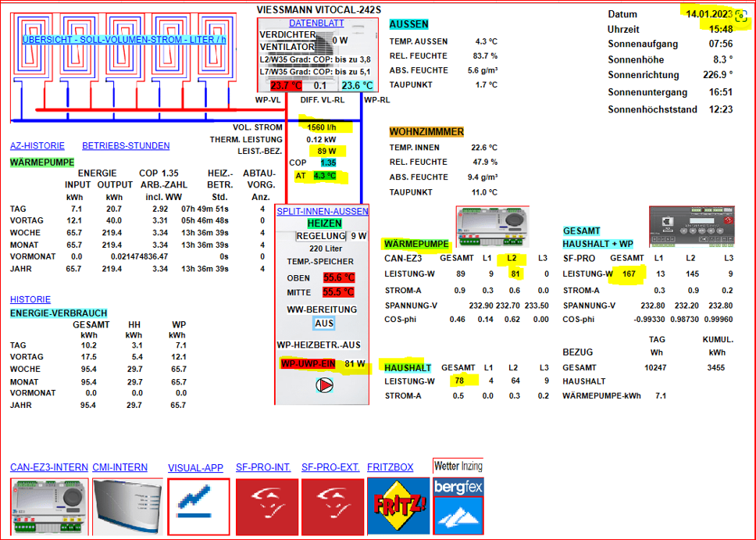Open the DATENBLATT link

click(316, 23)
